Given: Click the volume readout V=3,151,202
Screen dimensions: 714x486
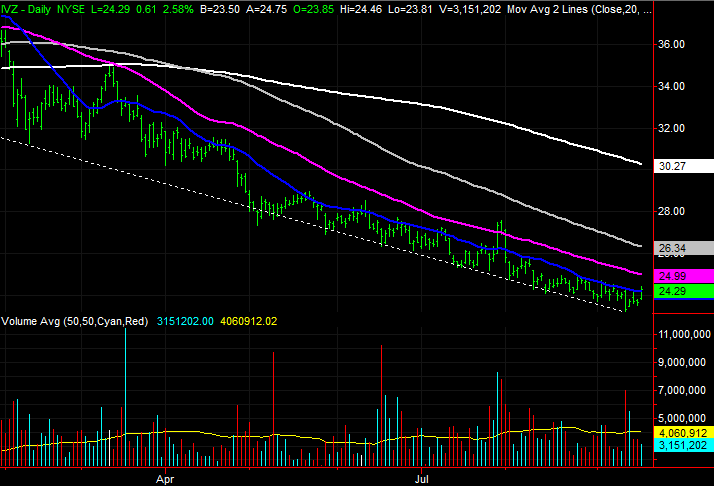Looking at the screenshot, I should (x=470, y=9).
